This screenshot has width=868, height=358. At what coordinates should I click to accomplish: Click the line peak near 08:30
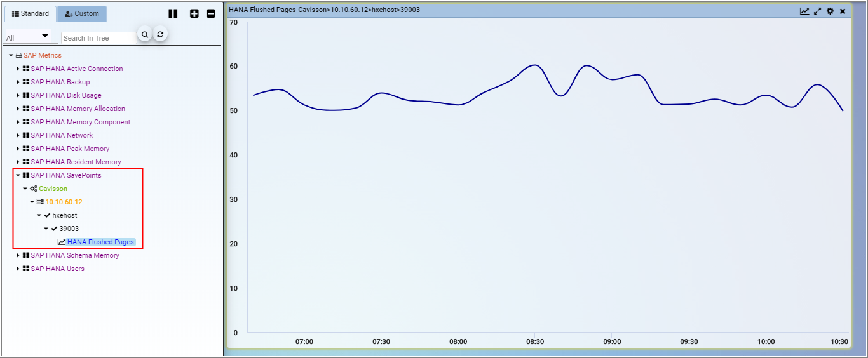pos(534,65)
